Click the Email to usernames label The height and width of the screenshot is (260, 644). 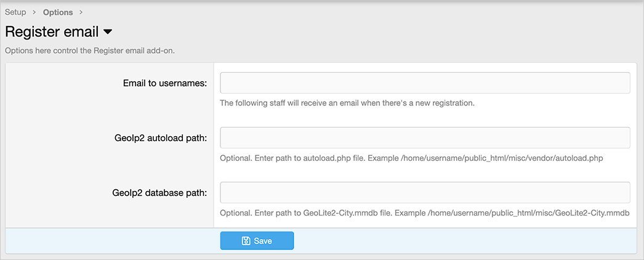point(165,83)
